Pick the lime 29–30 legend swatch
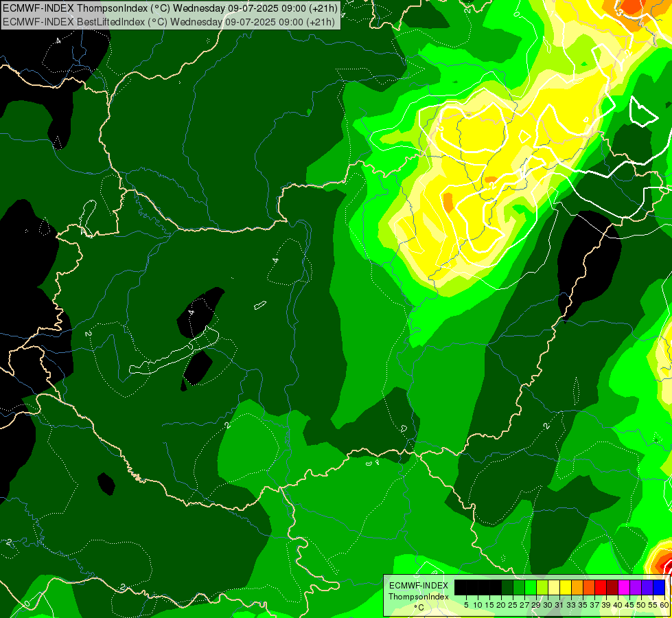 point(542,588)
